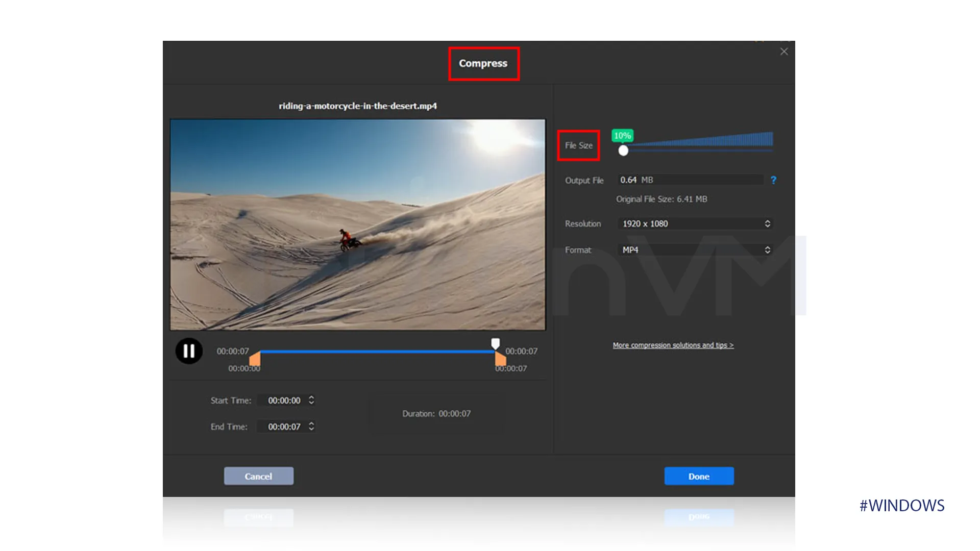Drag the file size compression slider
This screenshot has width=980, height=551.
pyautogui.click(x=623, y=149)
